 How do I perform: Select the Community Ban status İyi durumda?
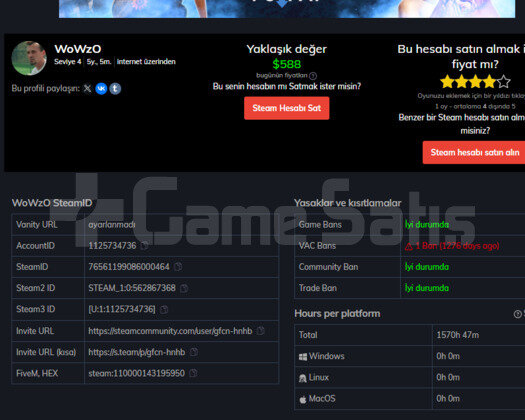point(427,267)
